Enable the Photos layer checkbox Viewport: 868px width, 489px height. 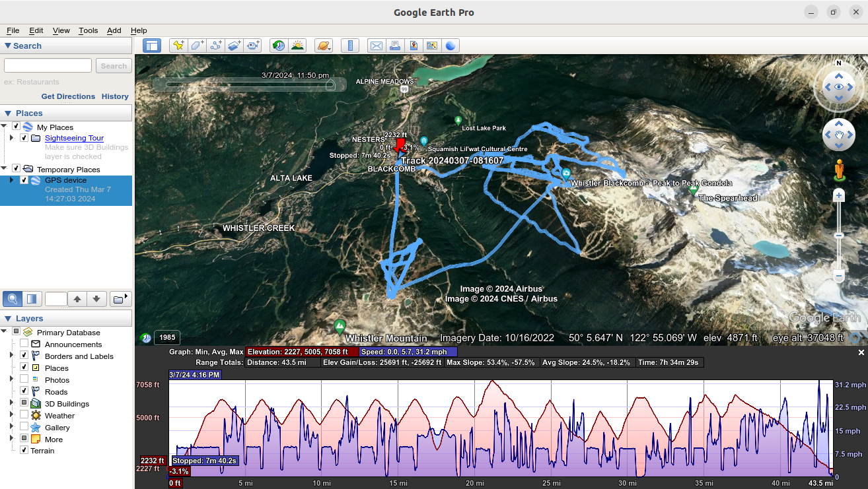24,379
